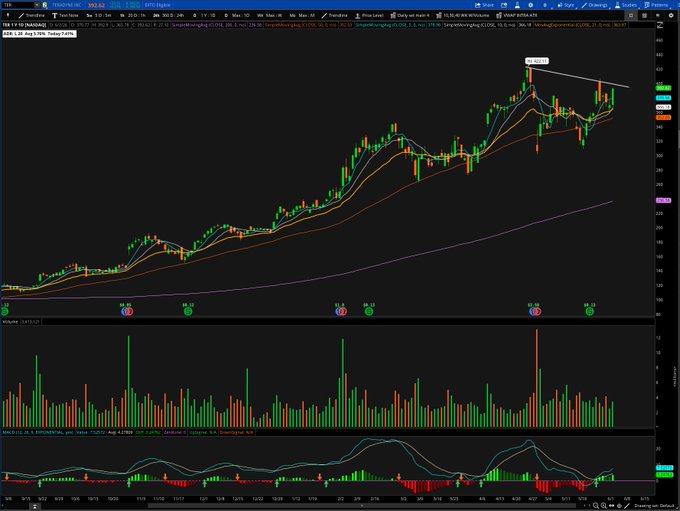The image size is (680, 511).
Task: Switch to the Max : 1D timeframe
Action: click(237, 15)
